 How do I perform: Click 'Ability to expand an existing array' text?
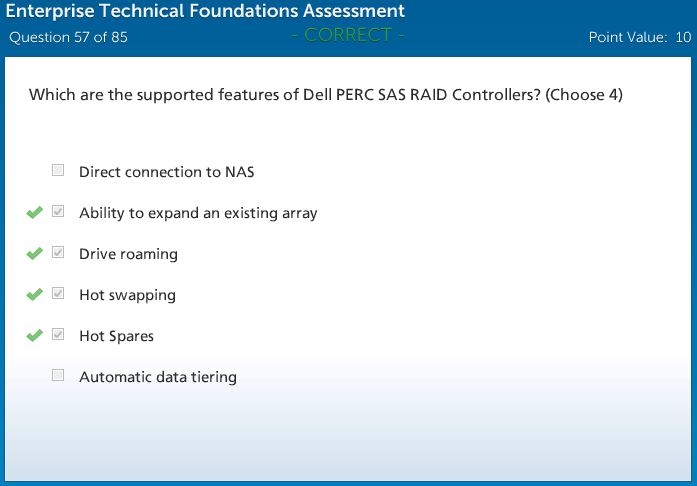198,213
